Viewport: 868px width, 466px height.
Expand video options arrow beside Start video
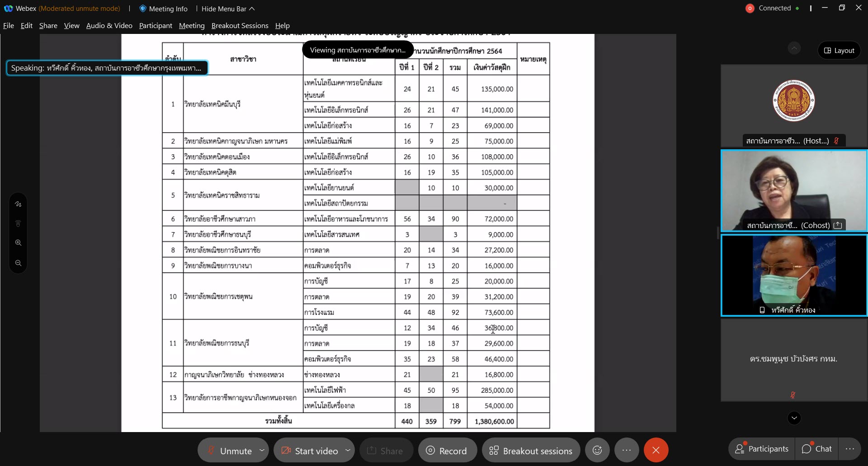pos(348,450)
